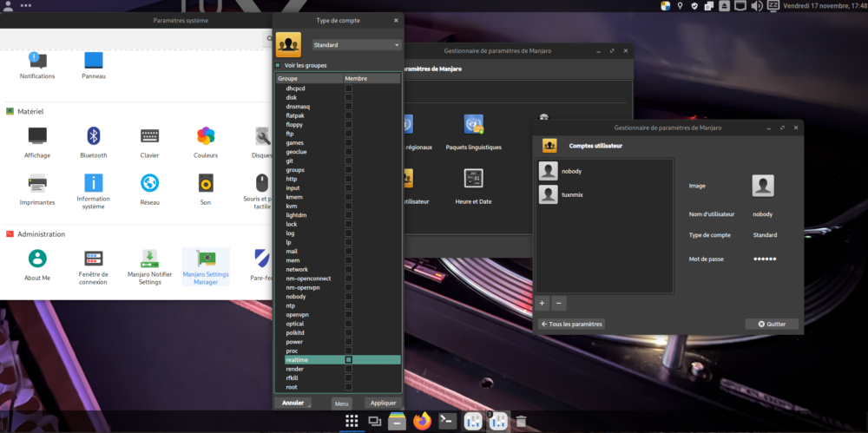Click the shield icon in top panel

[694, 6]
